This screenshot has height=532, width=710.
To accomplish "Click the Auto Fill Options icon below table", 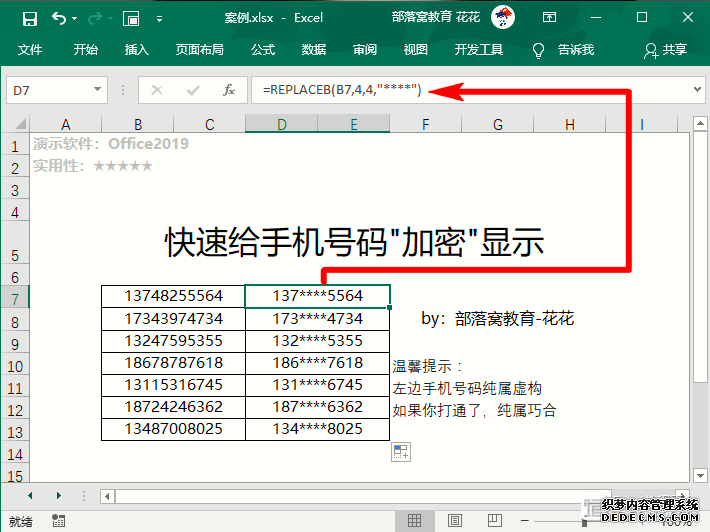I will coord(401,452).
